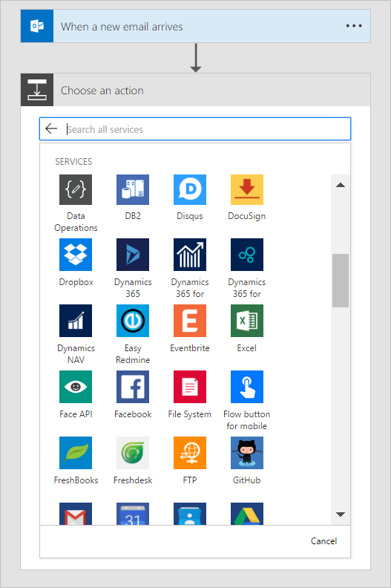
Task: Click the scroll up arrow in services list
Action: click(x=341, y=185)
